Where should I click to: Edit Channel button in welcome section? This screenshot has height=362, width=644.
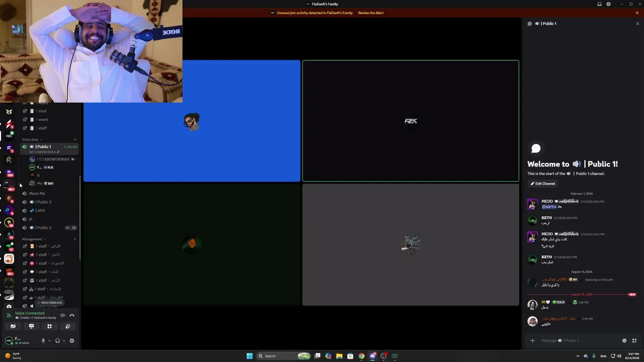tap(543, 184)
